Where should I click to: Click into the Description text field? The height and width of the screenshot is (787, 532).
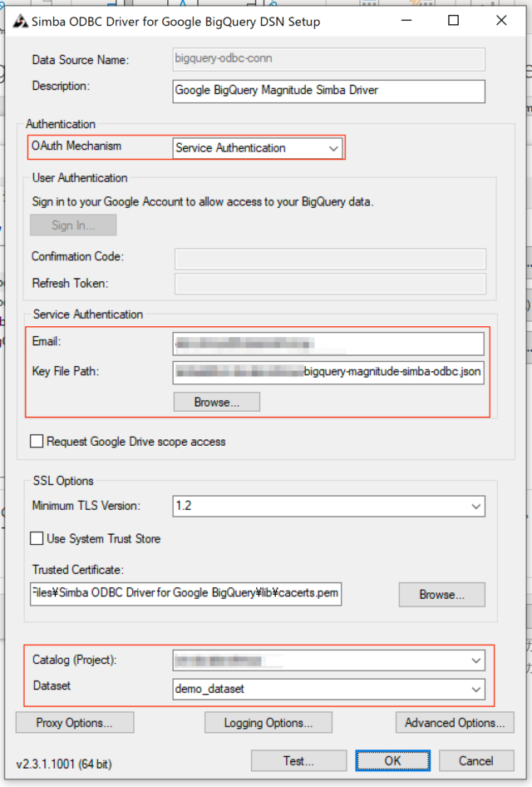click(x=328, y=90)
